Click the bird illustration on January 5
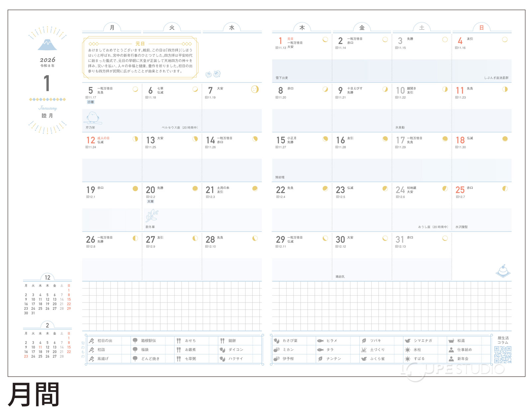Image resolution: width=532 pixels, height=414 pixels. 92,118
